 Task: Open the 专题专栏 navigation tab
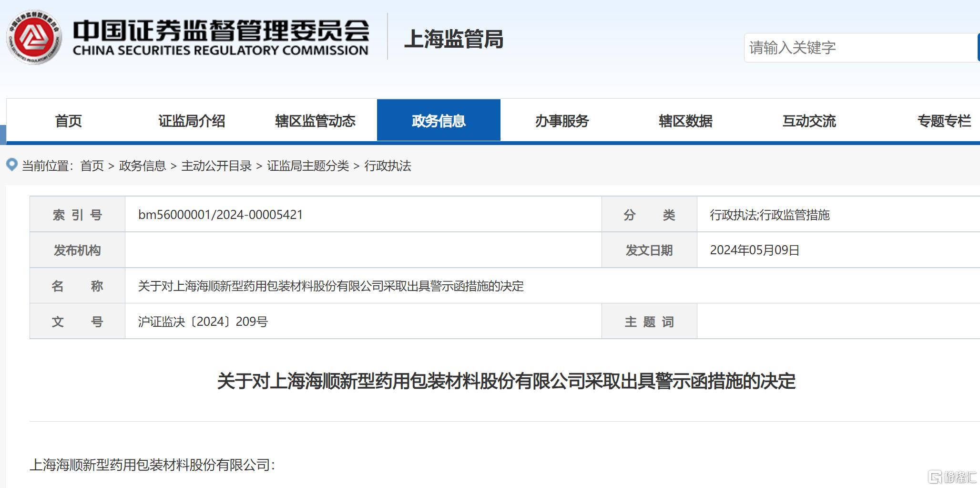[x=944, y=121]
